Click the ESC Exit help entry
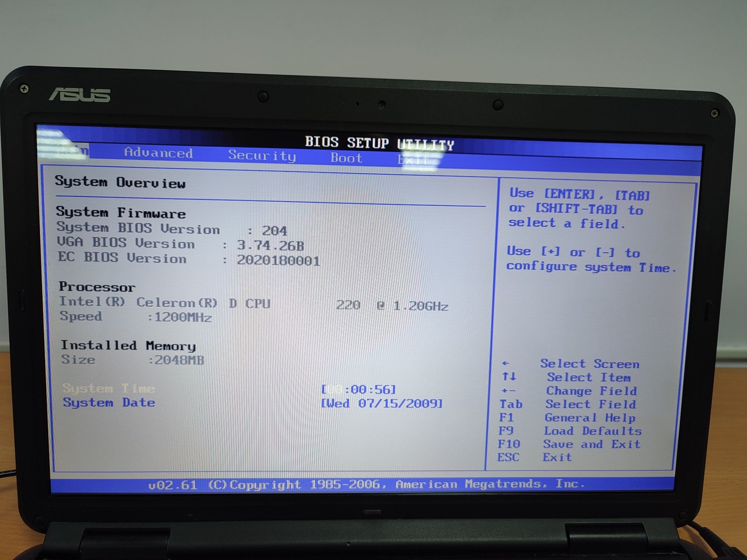 (534, 457)
